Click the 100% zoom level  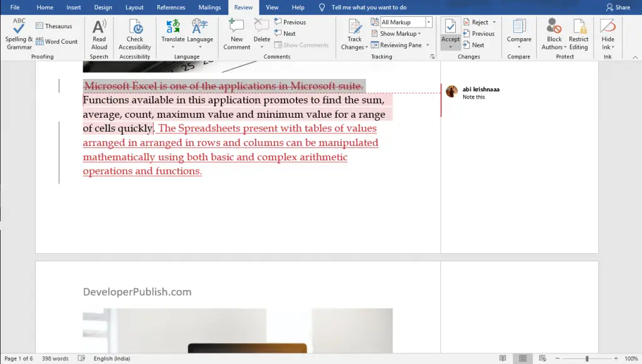(631, 359)
